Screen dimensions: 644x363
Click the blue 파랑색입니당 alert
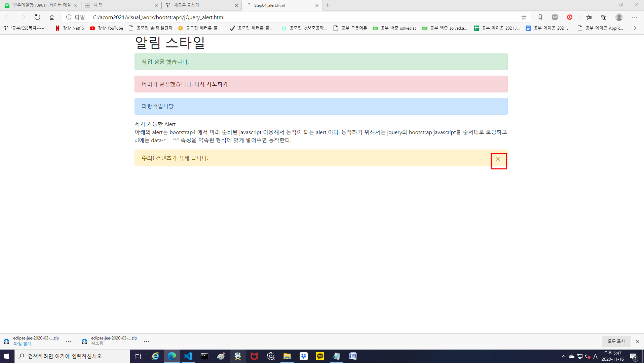point(321,106)
